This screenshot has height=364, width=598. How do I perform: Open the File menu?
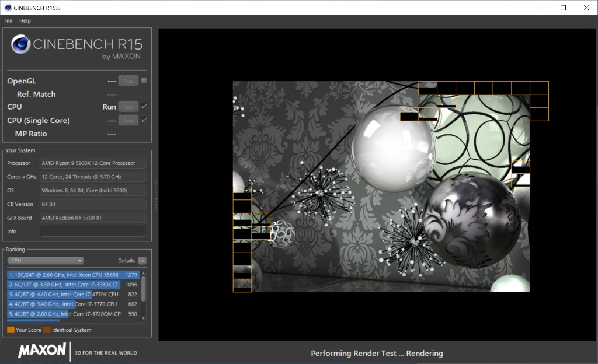(8, 20)
